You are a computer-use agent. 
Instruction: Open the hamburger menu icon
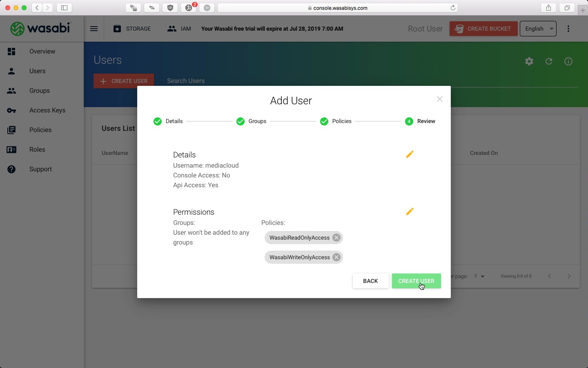click(94, 29)
